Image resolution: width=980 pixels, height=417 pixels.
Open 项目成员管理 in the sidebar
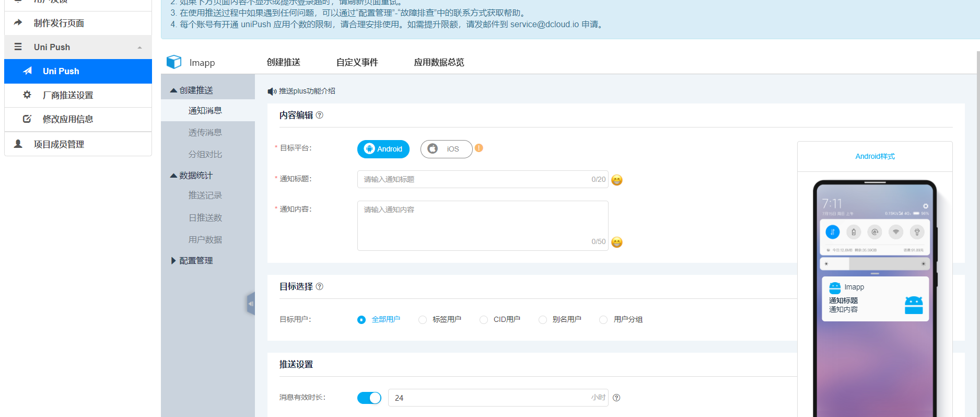78,144
